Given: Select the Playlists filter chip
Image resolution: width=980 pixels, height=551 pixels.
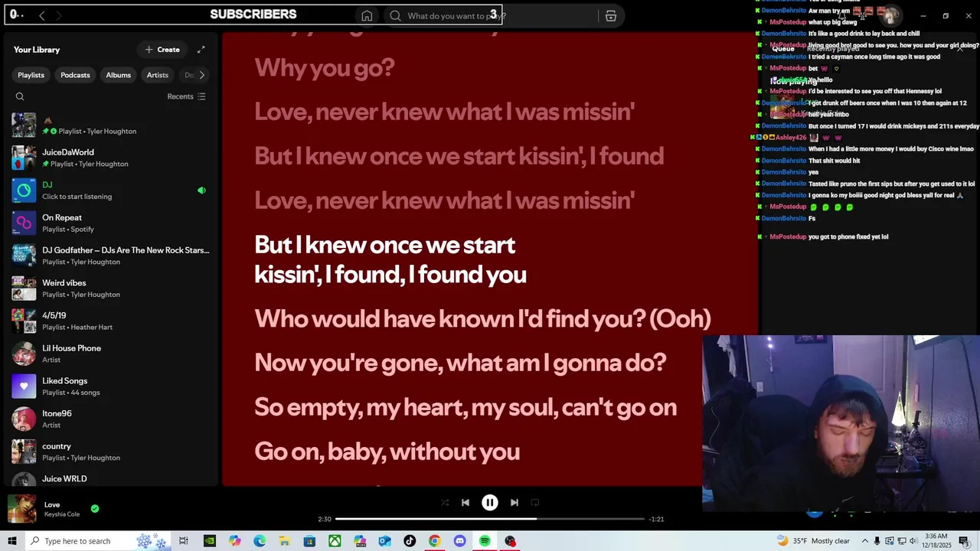Looking at the screenshot, I should pyautogui.click(x=31, y=75).
